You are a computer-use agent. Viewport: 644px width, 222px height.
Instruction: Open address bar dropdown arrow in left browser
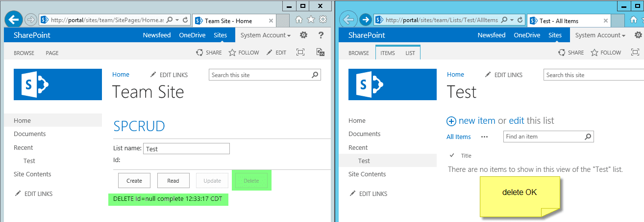pyautogui.click(x=177, y=20)
